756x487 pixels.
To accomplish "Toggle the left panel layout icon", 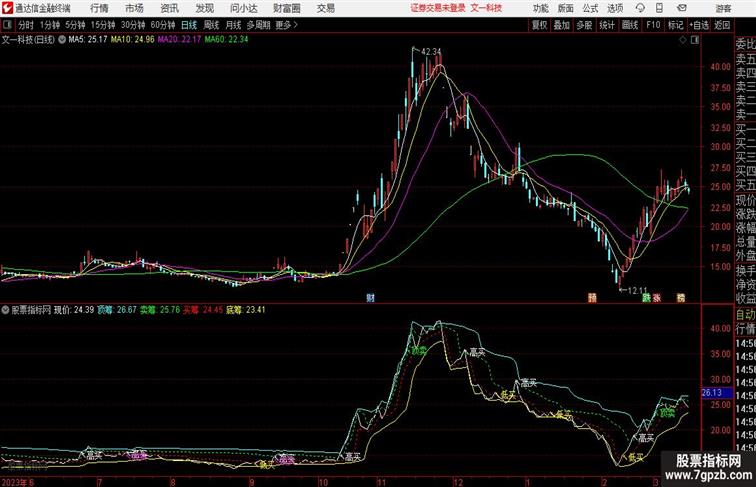I will tap(7, 25).
